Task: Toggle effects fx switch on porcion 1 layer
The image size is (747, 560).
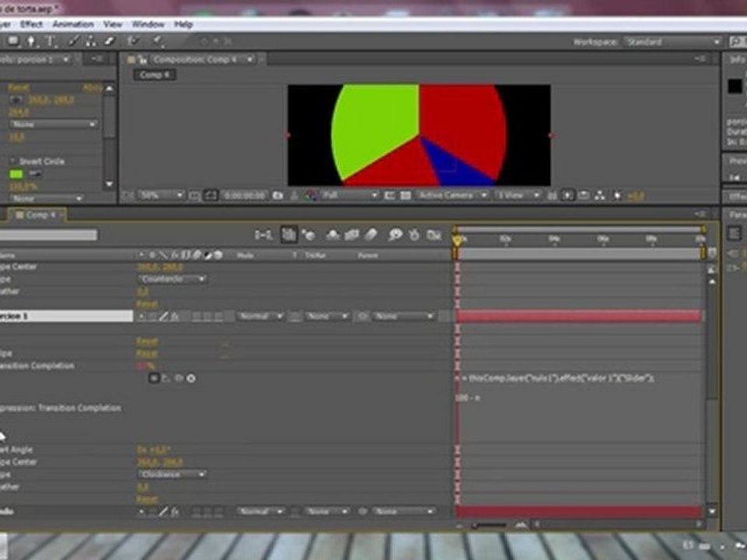Action: pyautogui.click(x=175, y=317)
